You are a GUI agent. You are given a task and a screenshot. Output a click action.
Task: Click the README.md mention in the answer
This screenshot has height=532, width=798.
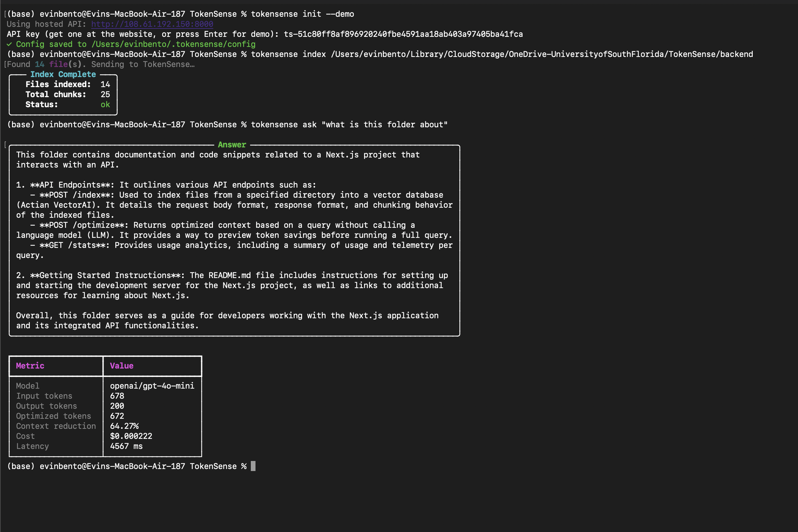pyautogui.click(x=230, y=275)
